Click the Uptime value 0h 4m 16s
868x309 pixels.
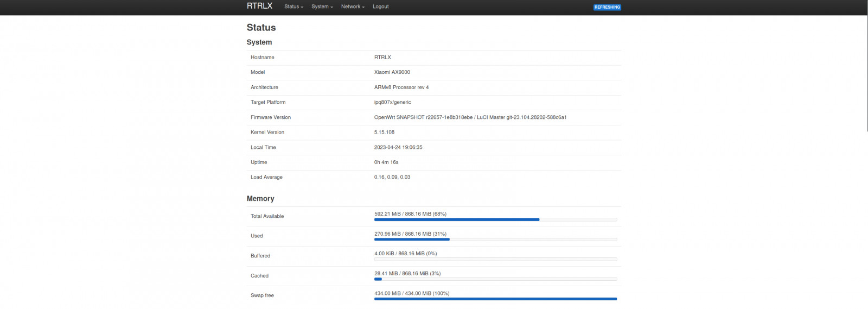click(x=386, y=162)
